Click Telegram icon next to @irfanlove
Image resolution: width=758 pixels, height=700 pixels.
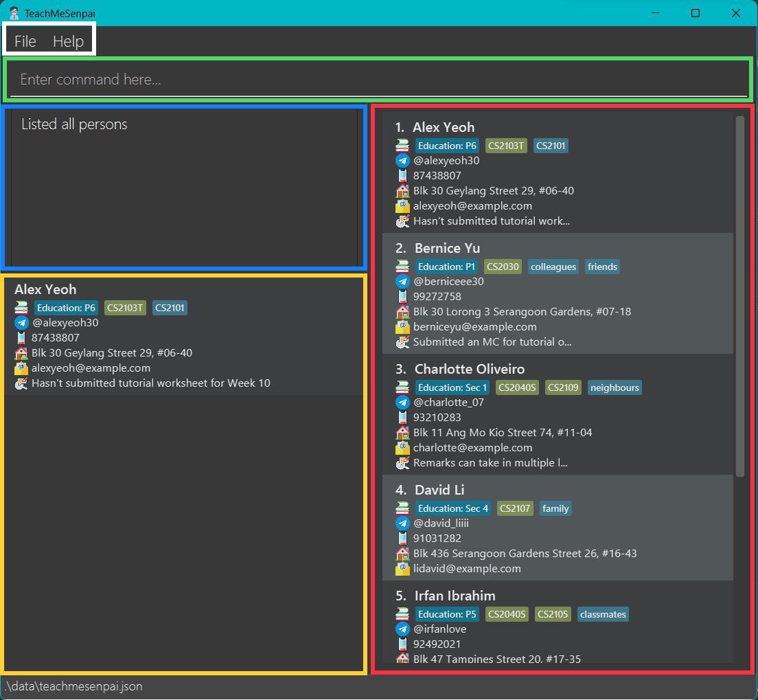tap(402, 629)
